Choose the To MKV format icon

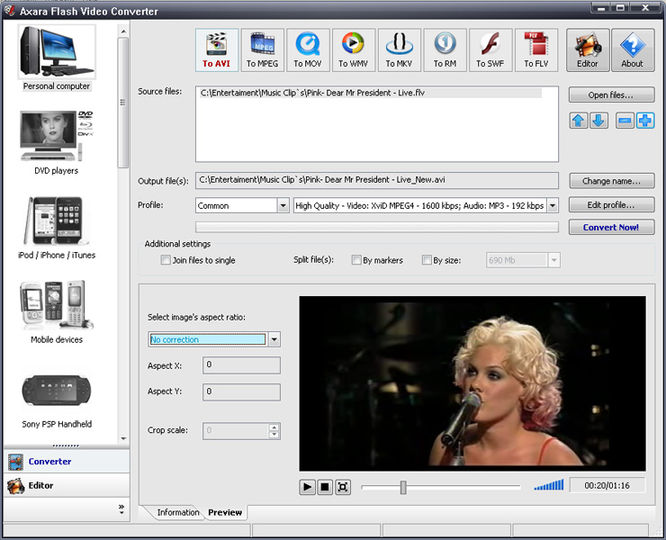click(x=399, y=50)
